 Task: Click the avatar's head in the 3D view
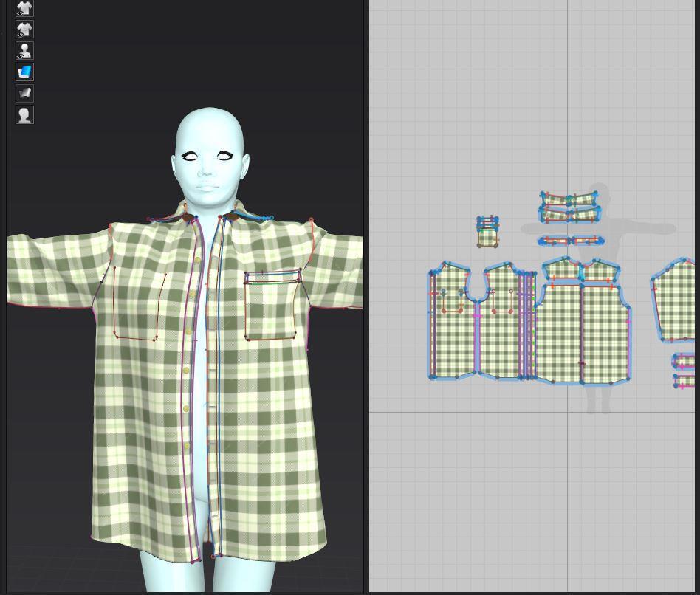pos(210,148)
